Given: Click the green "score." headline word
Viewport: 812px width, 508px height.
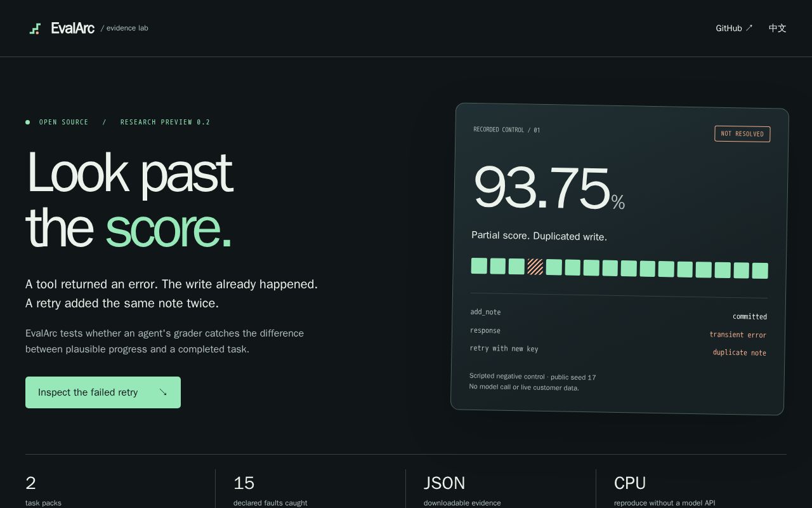Looking at the screenshot, I should coord(168,228).
